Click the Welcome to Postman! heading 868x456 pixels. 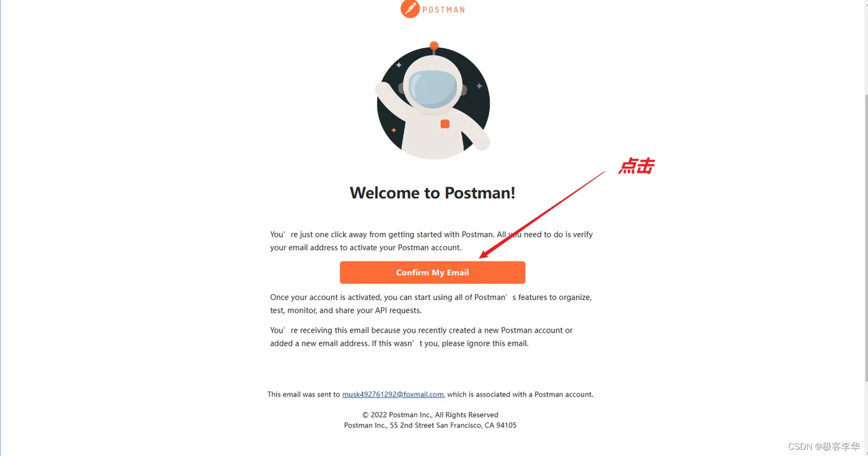click(x=433, y=193)
